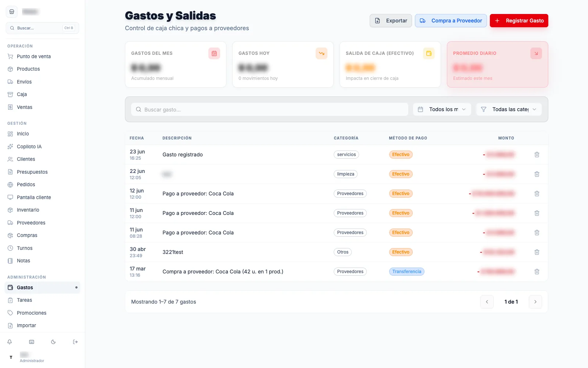Screen dimensions: 588x368
Task: Focus the "Buscar gasto..." search field
Action: (270, 109)
